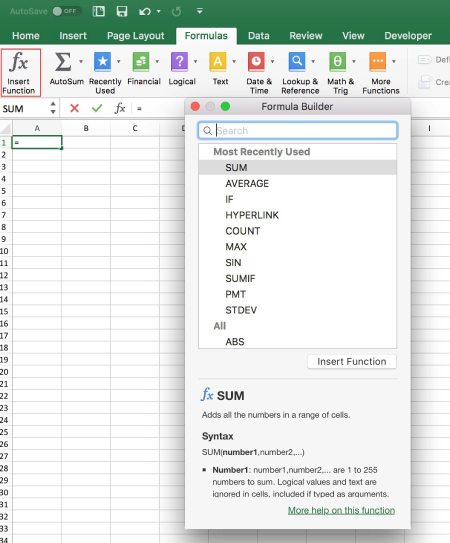Image resolution: width=450 pixels, height=543 pixels.
Task: Switch to the Data tab
Action: point(259,36)
